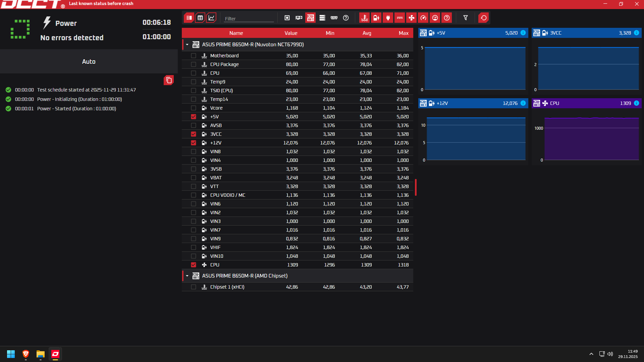Click the Auto button
Image resolution: width=644 pixels, height=362 pixels.
89,61
